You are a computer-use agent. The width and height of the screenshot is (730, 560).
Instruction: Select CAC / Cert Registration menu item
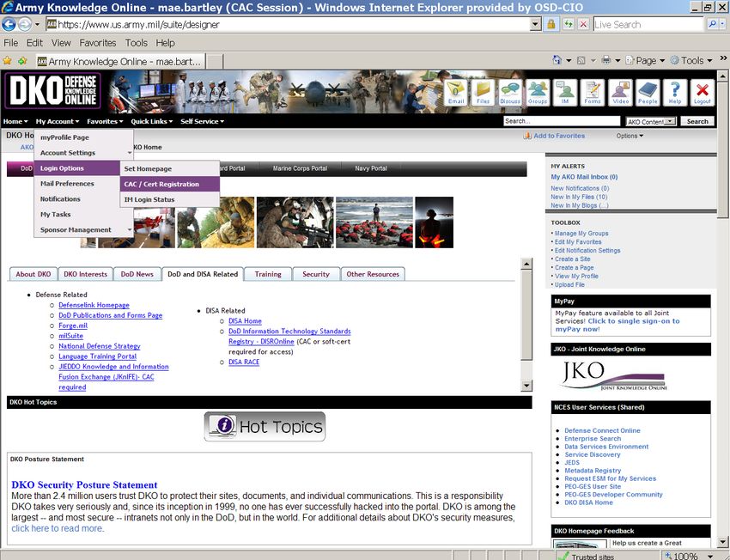[170, 184]
